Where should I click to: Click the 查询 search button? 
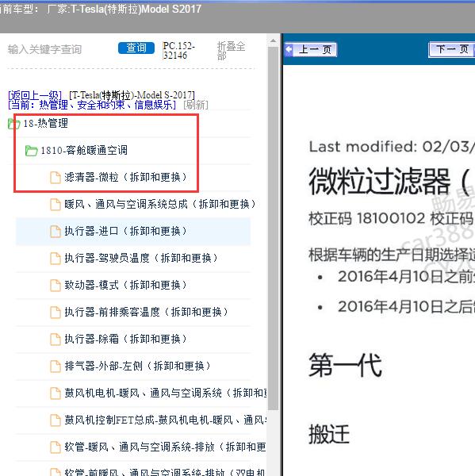[x=136, y=48]
